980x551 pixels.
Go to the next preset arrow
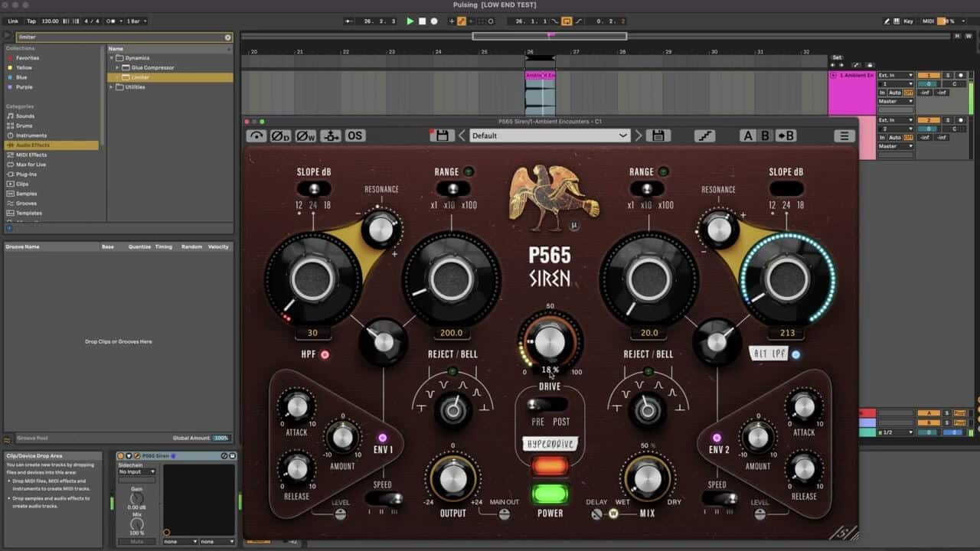[638, 135]
